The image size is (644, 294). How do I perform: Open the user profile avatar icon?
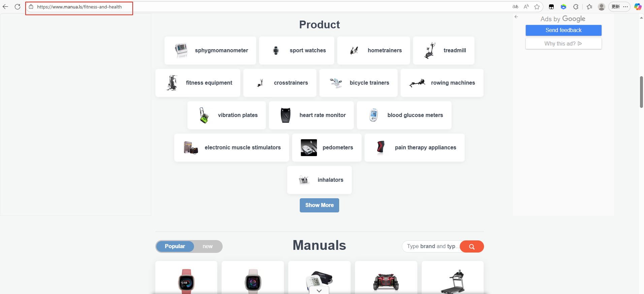click(x=602, y=7)
